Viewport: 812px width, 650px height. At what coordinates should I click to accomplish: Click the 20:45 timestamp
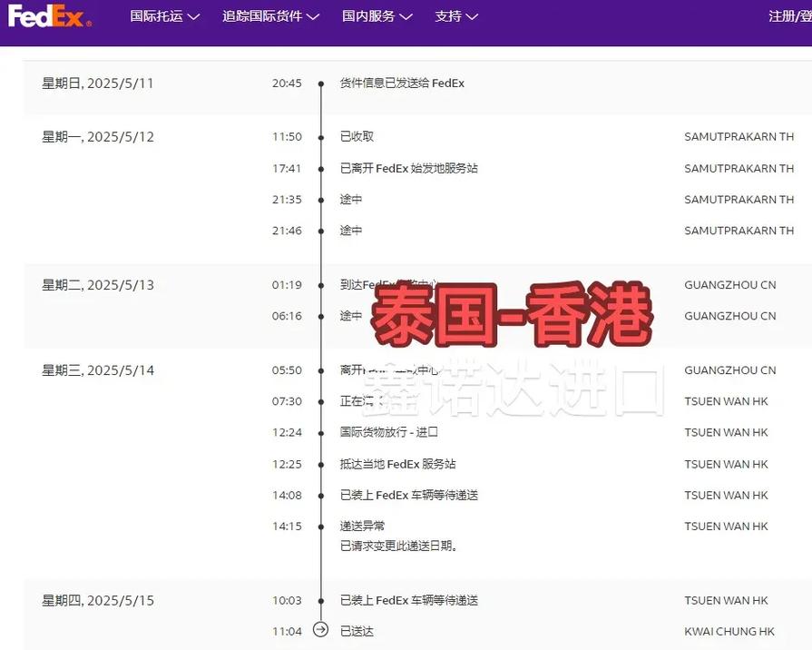[x=287, y=84]
